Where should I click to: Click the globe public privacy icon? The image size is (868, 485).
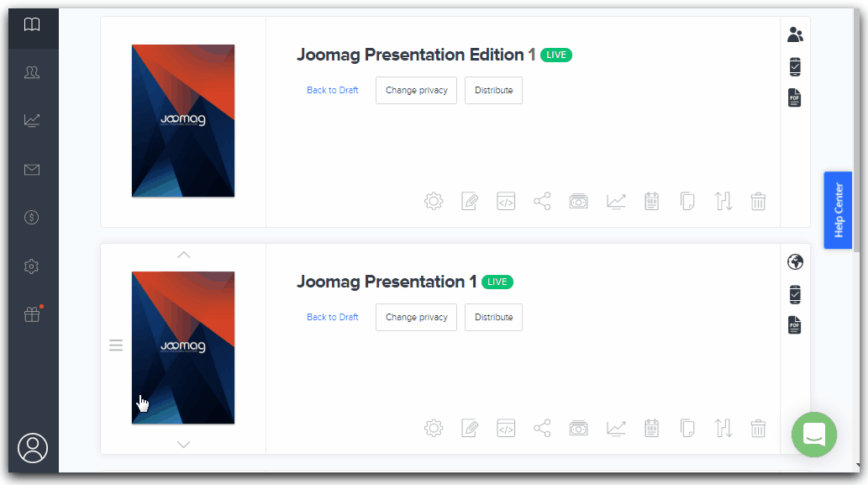pos(795,261)
